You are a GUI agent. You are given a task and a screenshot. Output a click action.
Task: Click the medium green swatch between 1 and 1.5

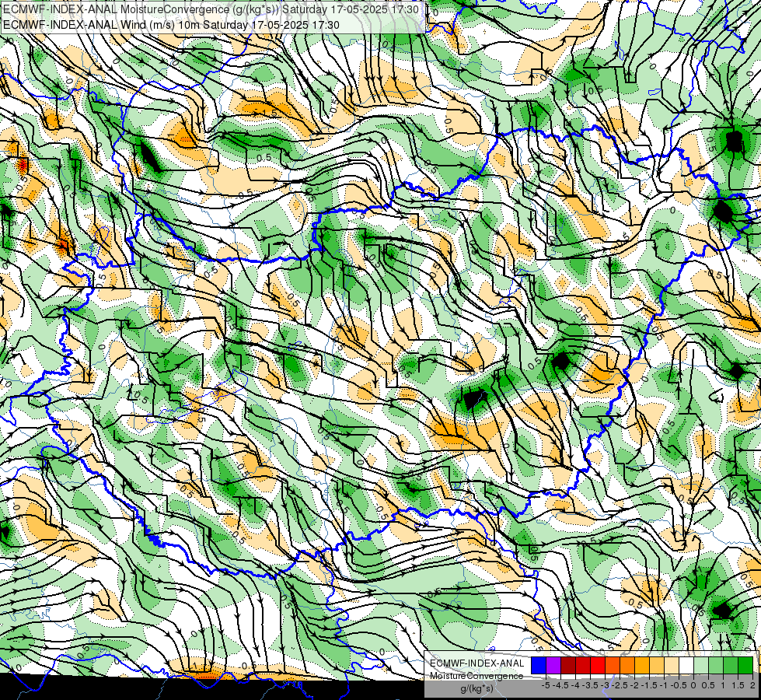[731, 666]
